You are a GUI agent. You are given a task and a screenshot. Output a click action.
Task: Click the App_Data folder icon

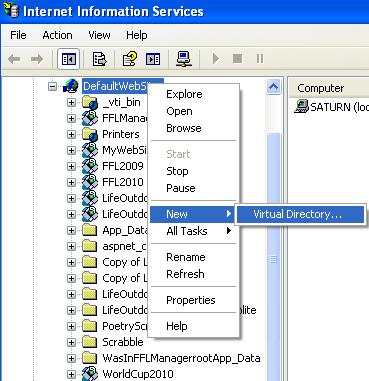point(89,230)
